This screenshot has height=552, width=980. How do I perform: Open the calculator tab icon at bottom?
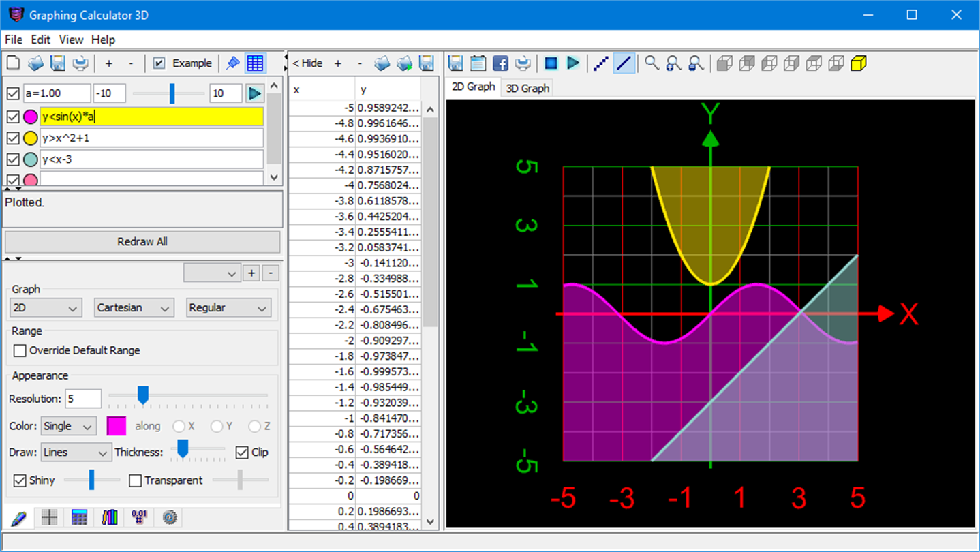79,517
